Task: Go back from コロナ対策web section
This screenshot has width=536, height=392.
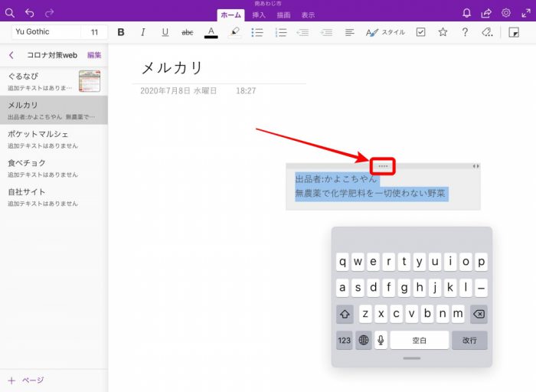Action: [x=11, y=55]
